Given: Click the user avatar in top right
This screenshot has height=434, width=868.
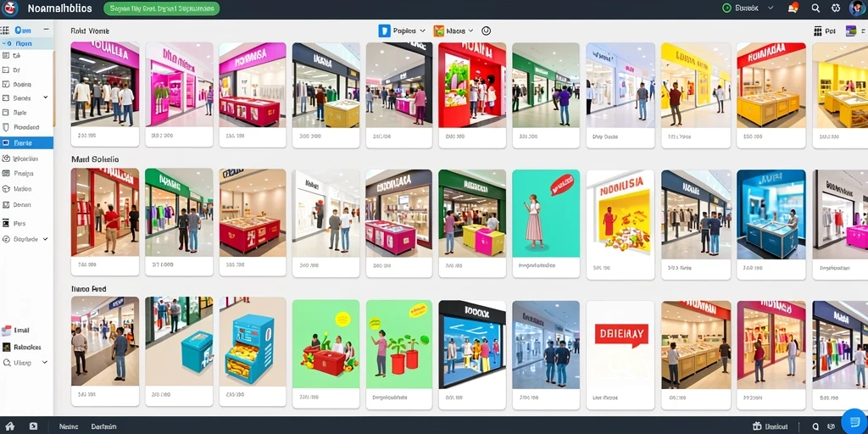Looking at the screenshot, I should [856, 8].
